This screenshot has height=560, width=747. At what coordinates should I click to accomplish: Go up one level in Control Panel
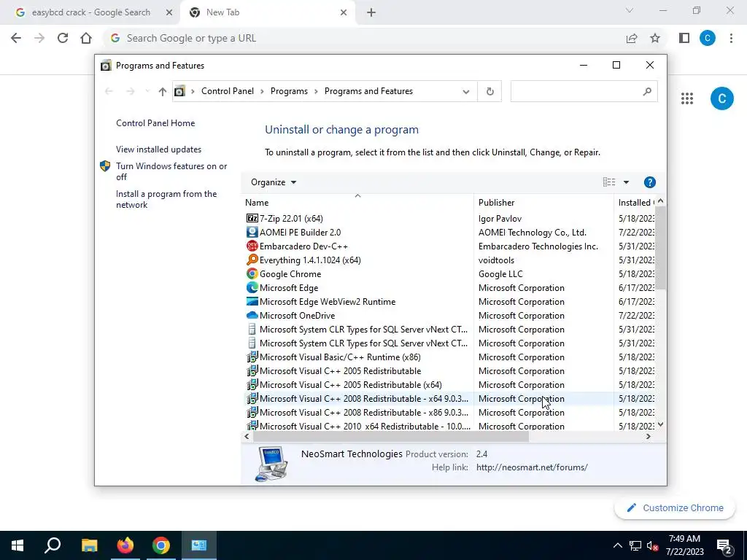coord(163,91)
